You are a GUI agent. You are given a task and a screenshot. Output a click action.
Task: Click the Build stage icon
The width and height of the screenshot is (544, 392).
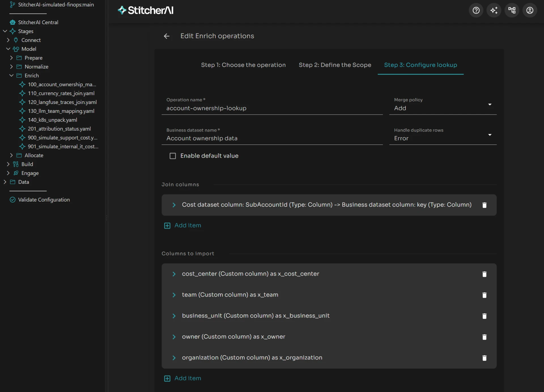click(x=16, y=164)
